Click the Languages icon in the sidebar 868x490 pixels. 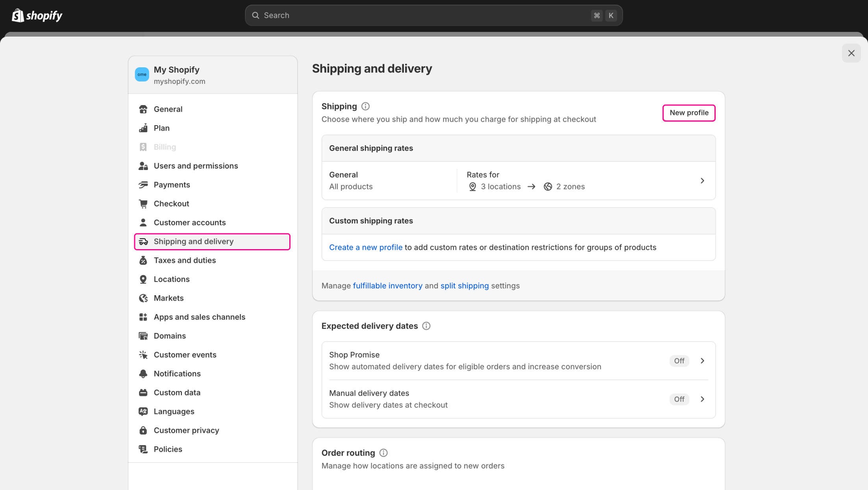[x=143, y=411]
